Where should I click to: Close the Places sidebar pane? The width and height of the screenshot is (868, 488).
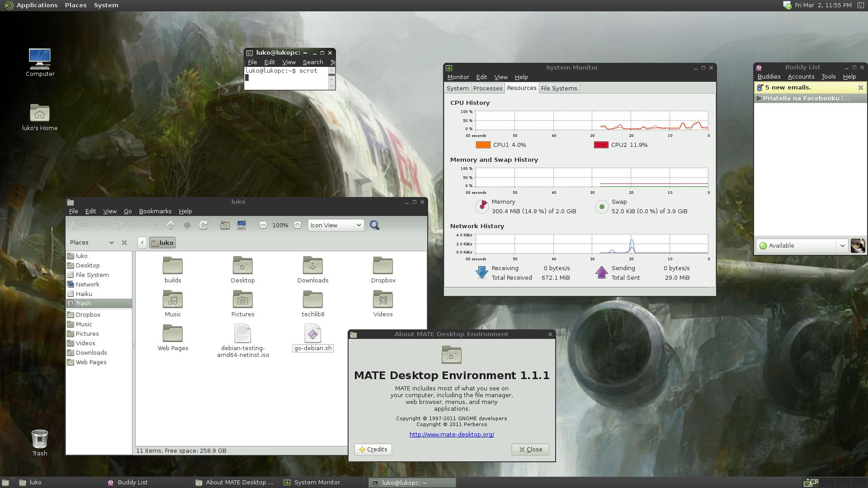[124, 243]
